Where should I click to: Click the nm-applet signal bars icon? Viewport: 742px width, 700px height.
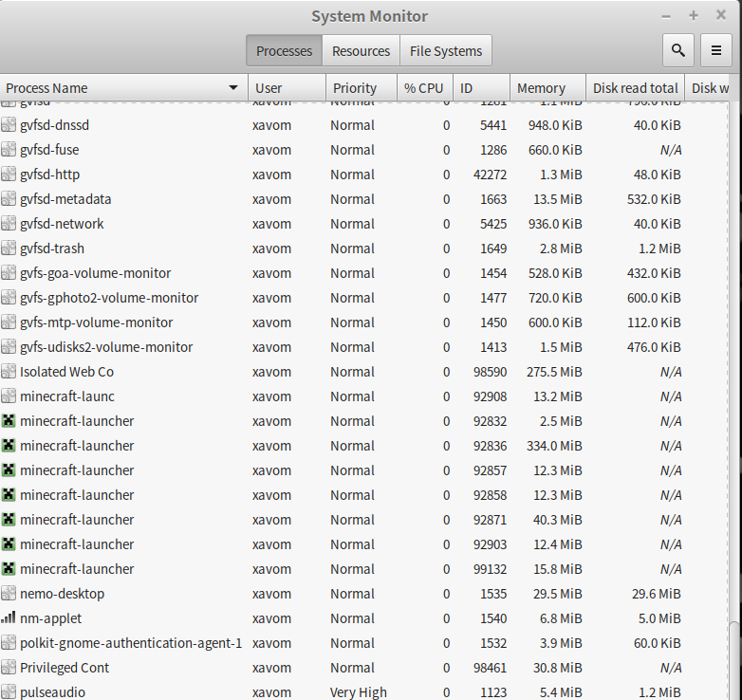pos(9,618)
